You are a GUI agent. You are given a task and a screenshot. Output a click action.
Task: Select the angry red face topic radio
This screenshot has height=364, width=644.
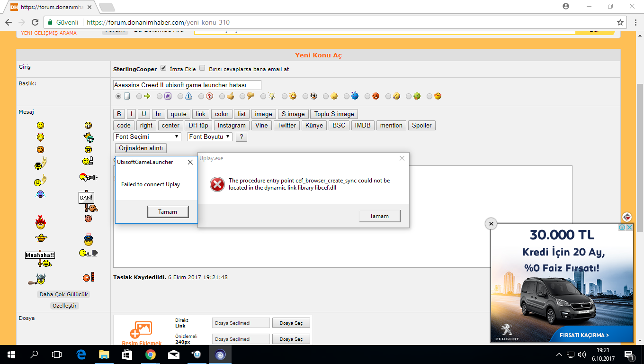click(368, 96)
